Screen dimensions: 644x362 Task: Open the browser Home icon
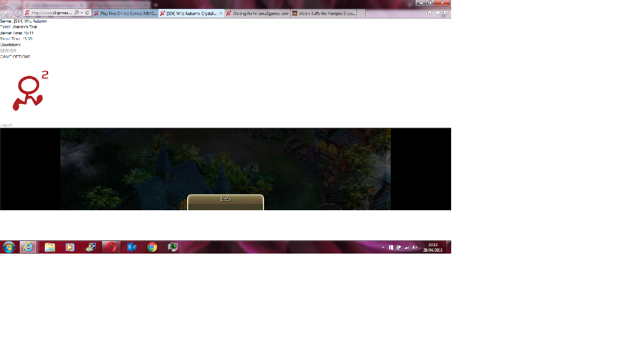coord(429,13)
